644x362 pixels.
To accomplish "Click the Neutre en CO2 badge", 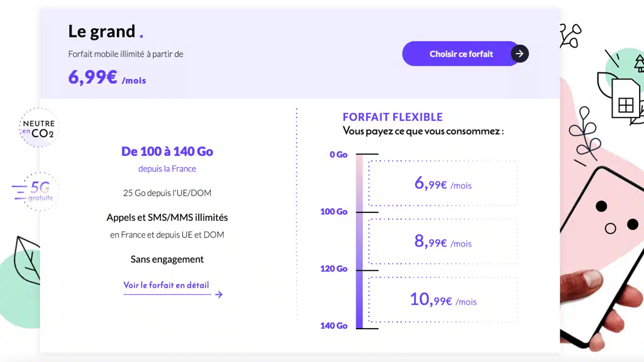I will (x=38, y=127).
